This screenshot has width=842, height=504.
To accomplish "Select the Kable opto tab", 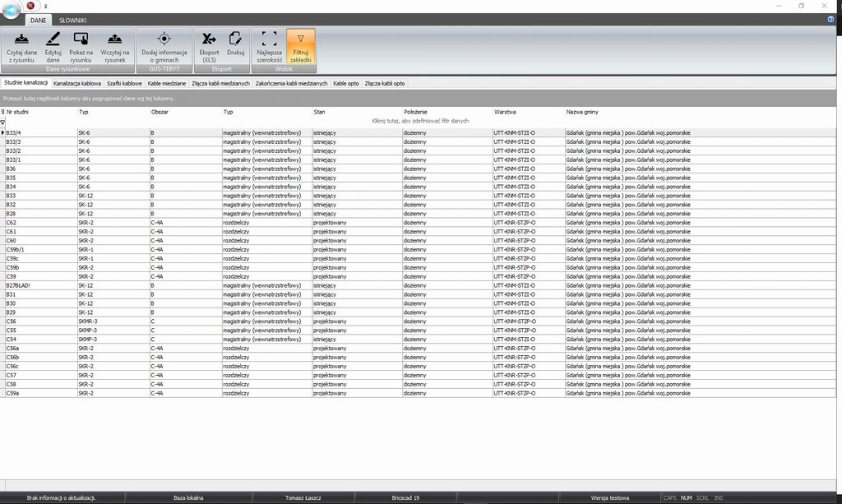I will coord(345,84).
